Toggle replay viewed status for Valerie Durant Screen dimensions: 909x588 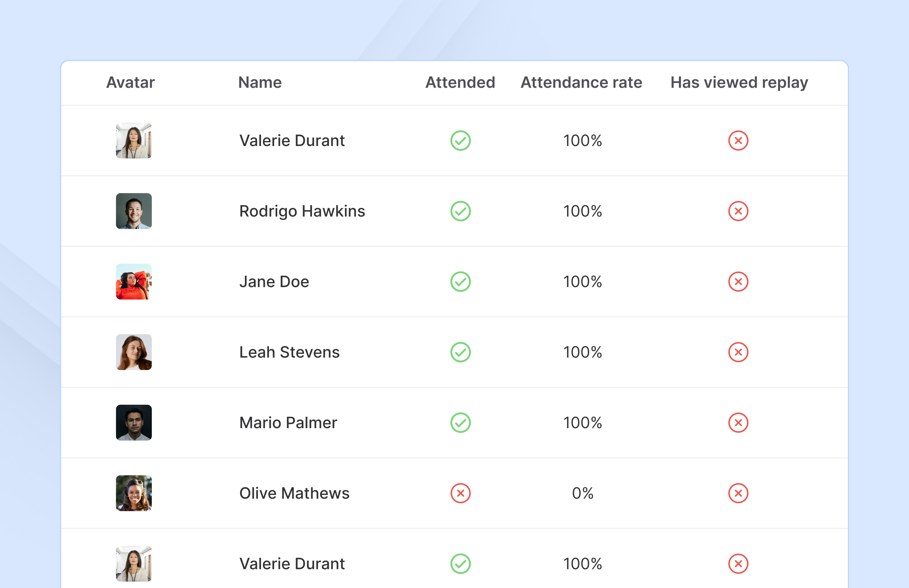tap(738, 140)
